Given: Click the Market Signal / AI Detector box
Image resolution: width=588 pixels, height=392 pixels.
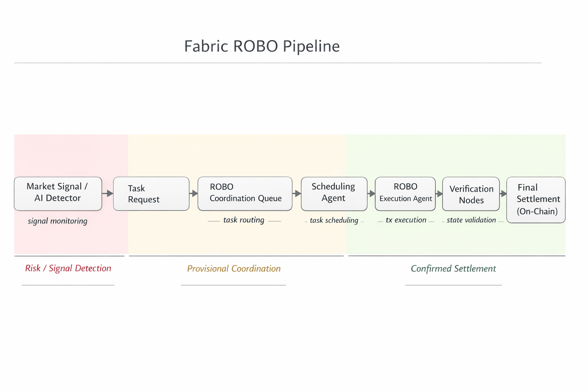Looking at the screenshot, I should (x=58, y=193).
